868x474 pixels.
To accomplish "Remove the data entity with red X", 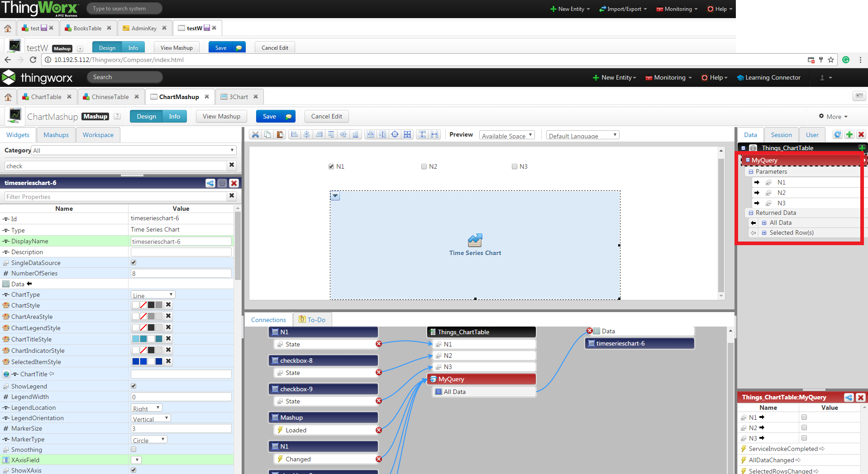I will coord(861,134).
